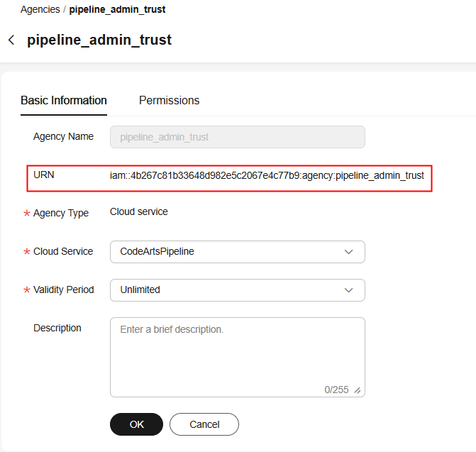Open the Unlimited Validity Period combo box

(x=227, y=290)
